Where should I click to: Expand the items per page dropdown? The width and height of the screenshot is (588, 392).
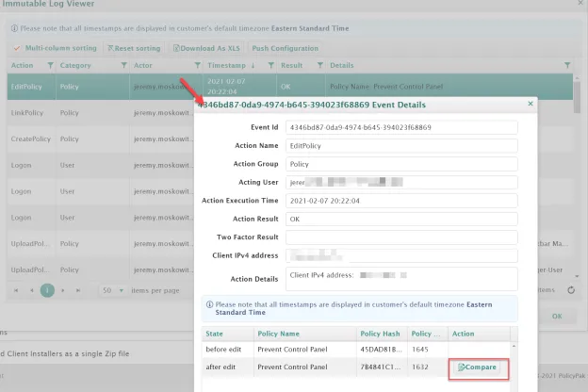pyautogui.click(x=122, y=290)
